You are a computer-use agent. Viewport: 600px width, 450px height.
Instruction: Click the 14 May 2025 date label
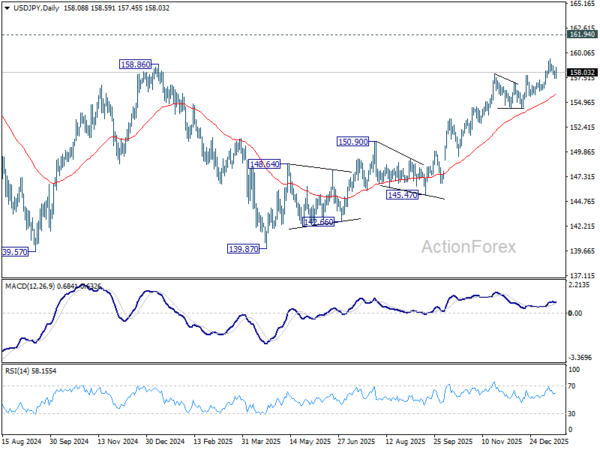click(x=310, y=441)
